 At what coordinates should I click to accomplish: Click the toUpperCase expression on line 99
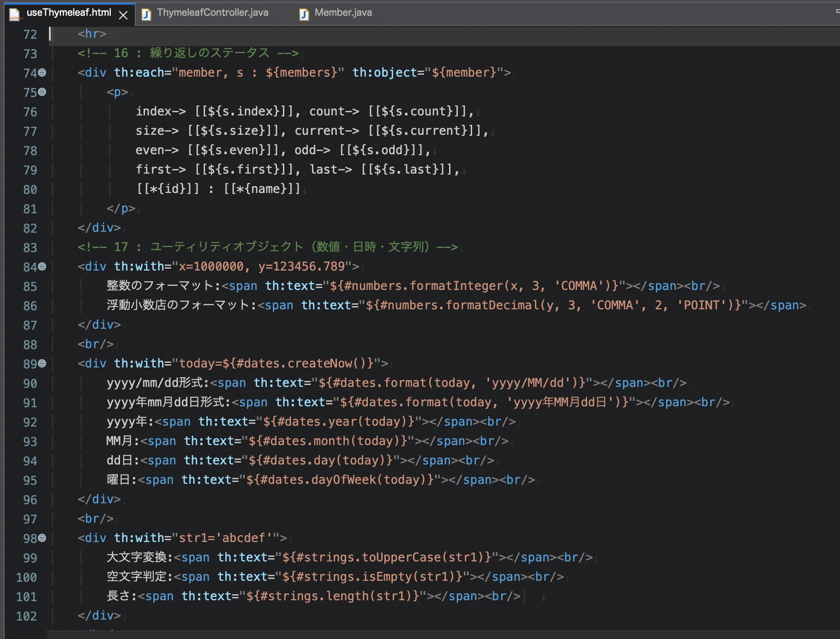pyautogui.click(x=387, y=557)
